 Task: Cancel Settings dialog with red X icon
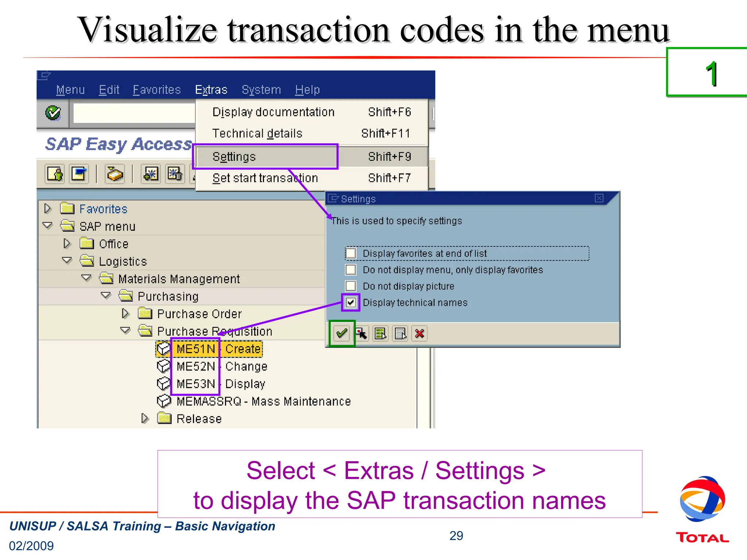click(x=419, y=333)
